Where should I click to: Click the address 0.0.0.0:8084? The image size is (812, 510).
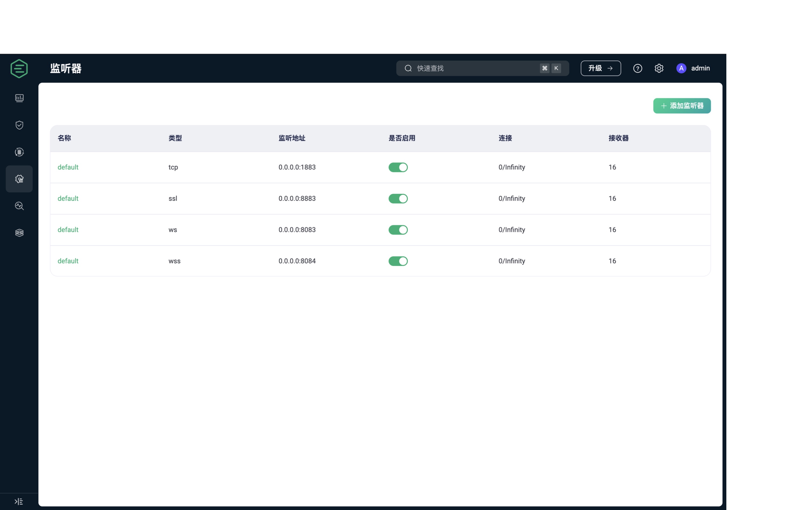[297, 261]
